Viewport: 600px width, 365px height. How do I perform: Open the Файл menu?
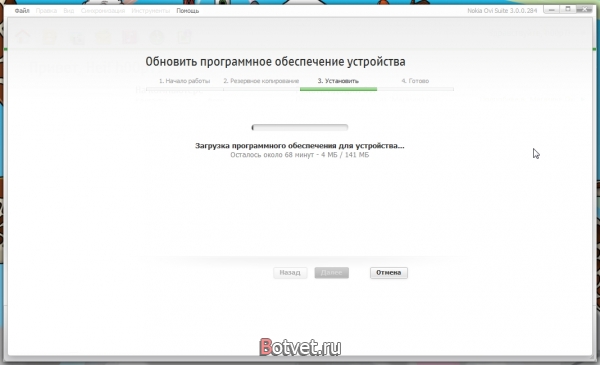pos(22,11)
